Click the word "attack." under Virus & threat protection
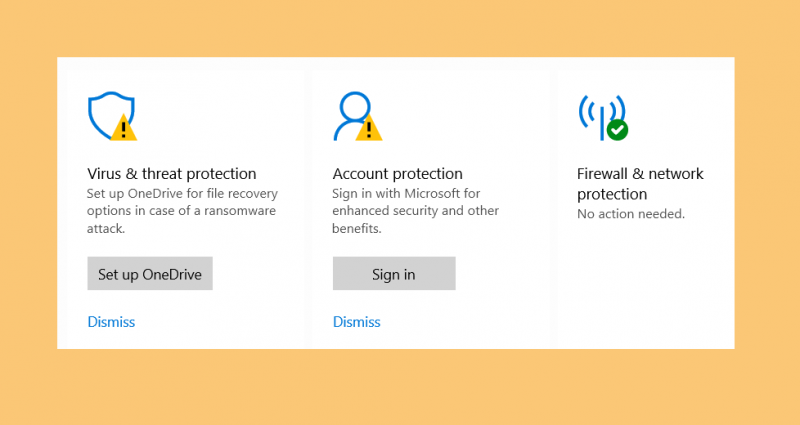Viewport: 800px width, 425px height. click(106, 229)
